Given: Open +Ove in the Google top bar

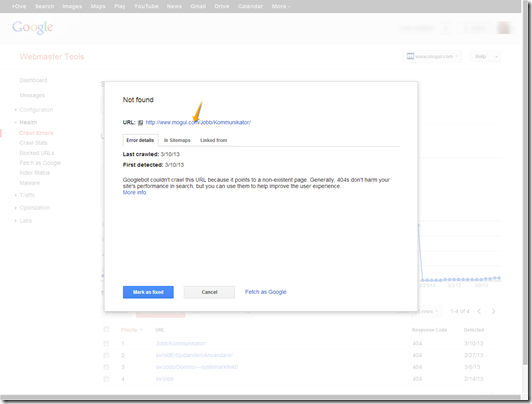Looking at the screenshot, I should pos(19,6).
